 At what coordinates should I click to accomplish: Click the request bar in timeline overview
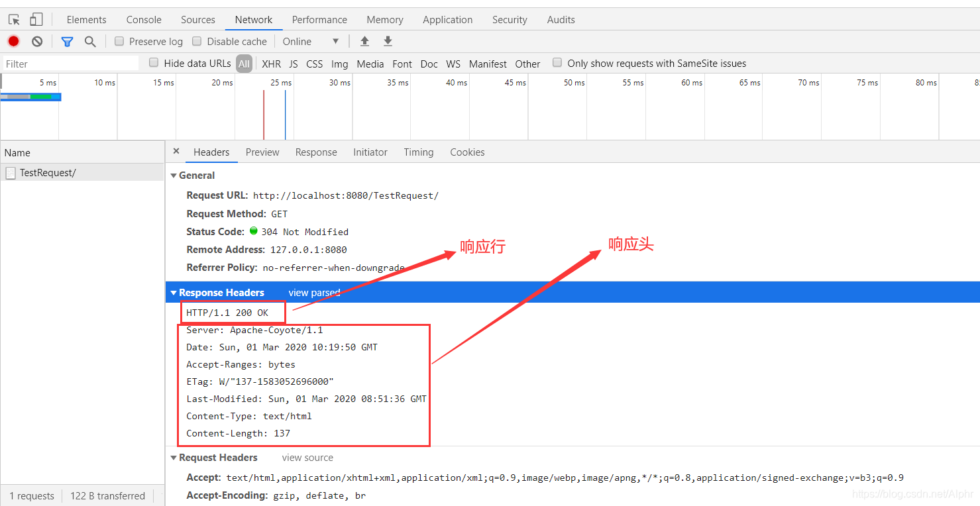30,97
